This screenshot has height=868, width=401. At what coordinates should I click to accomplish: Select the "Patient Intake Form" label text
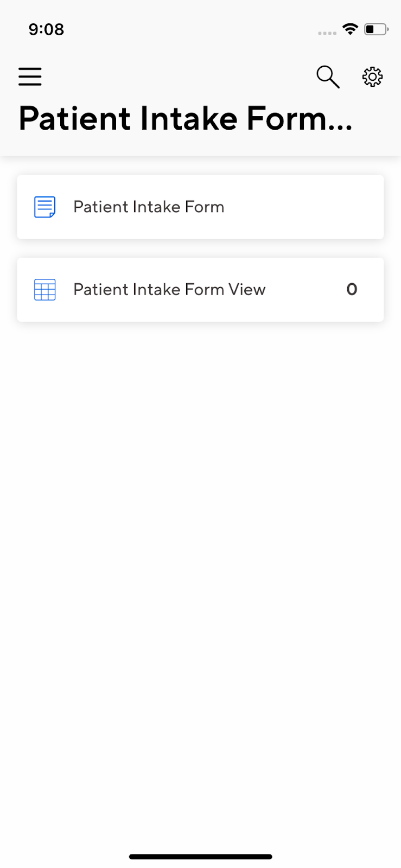coord(149,207)
